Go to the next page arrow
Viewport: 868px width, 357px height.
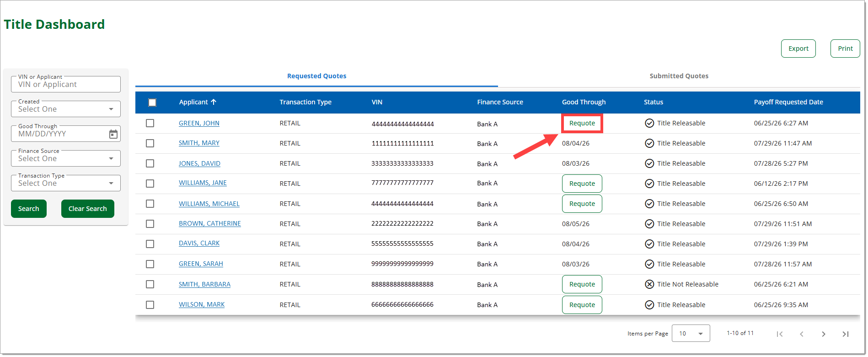(824, 334)
